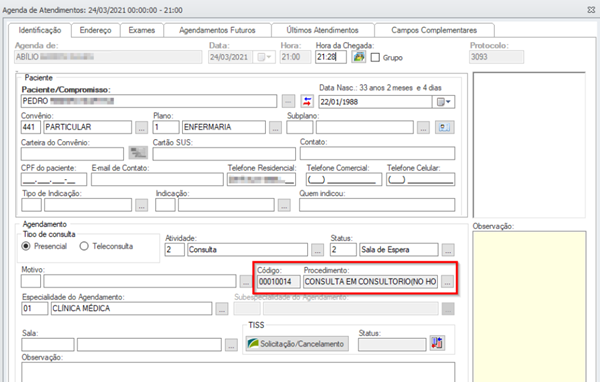Select the Presencial radio option
Viewport: 600px width, 382px height.
[26, 246]
